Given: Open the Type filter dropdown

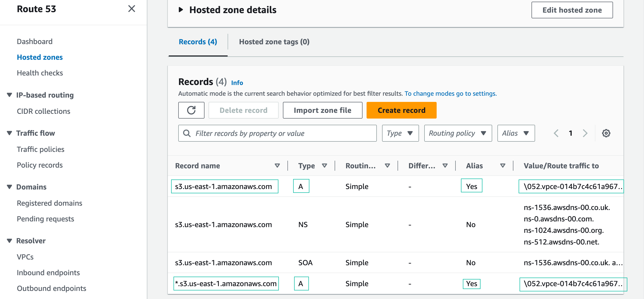Looking at the screenshot, I should (400, 133).
